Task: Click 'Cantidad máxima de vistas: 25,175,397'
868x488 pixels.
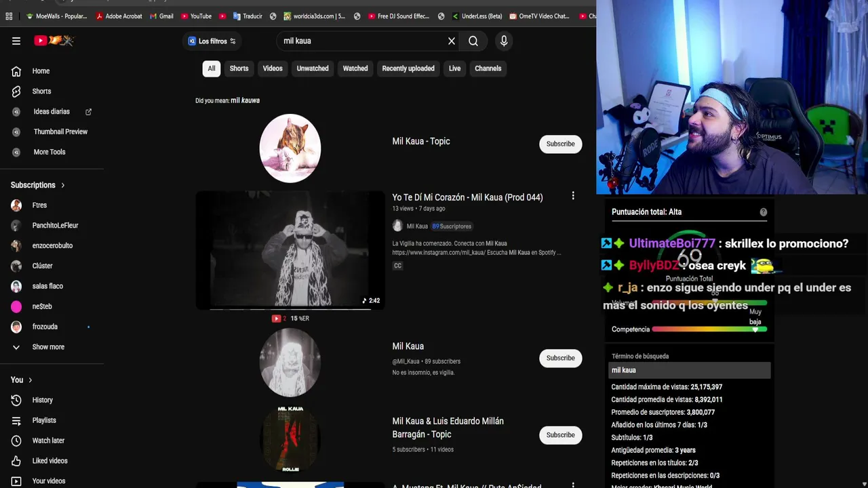Action: coord(667,387)
